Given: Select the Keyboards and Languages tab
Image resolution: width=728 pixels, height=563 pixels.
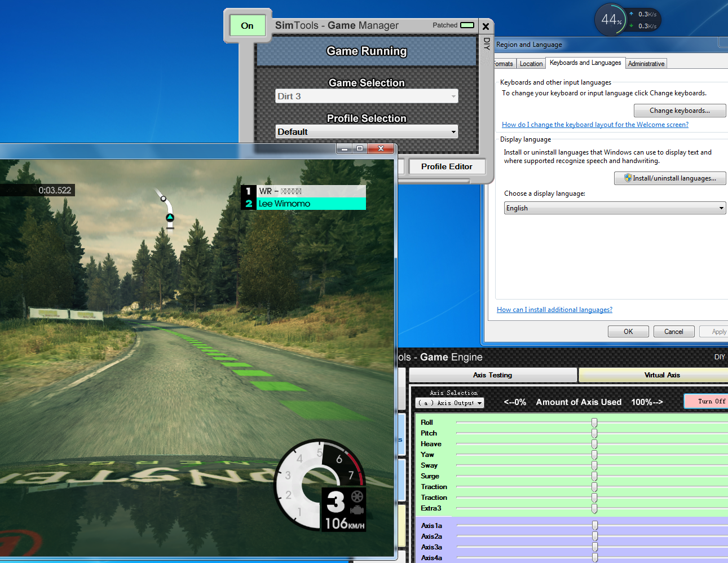Looking at the screenshot, I should tap(585, 63).
